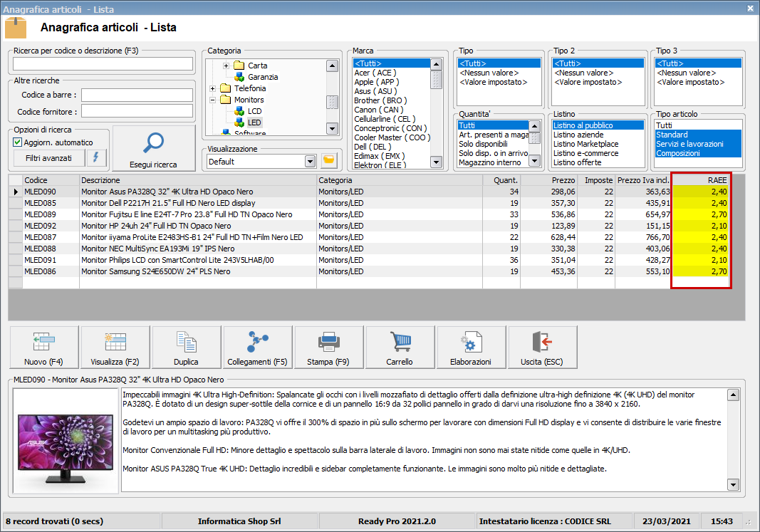Click the Carta folder icon in Categoria
Image resolution: width=760 pixels, height=532 pixels.
coord(239,66)
